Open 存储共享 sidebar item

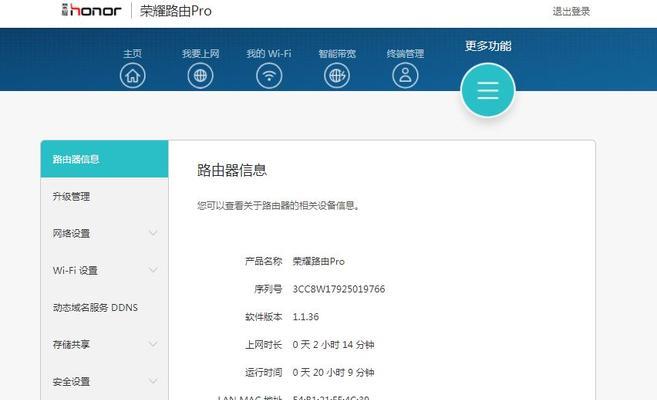pos(104,345)
